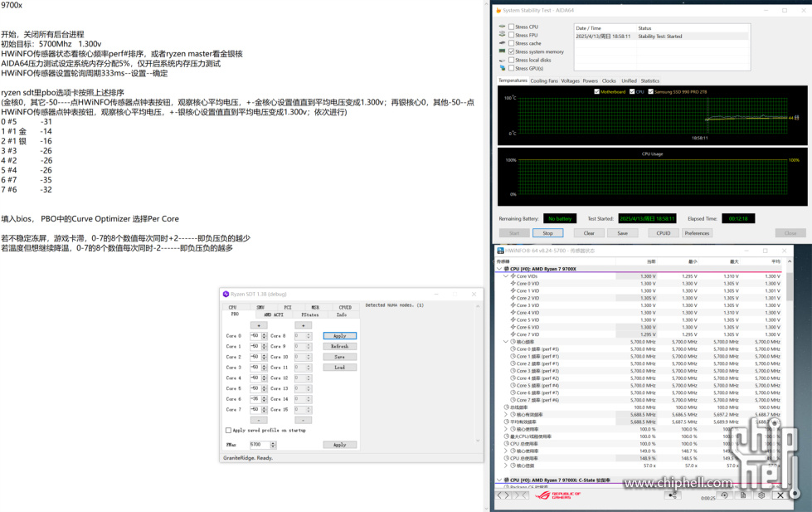Toggle the Motherboard graph checkbox
812x512 pixels.
pos(596,92)
